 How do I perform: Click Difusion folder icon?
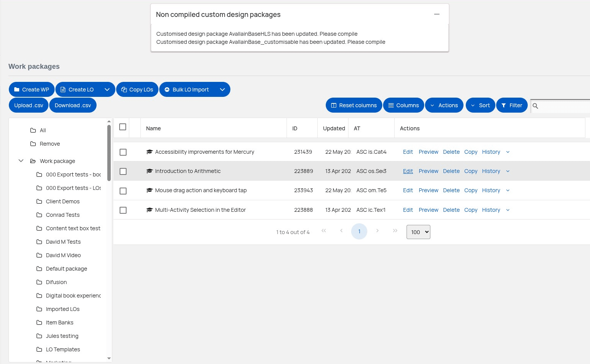pyautogui.click(x=39, y=282)
